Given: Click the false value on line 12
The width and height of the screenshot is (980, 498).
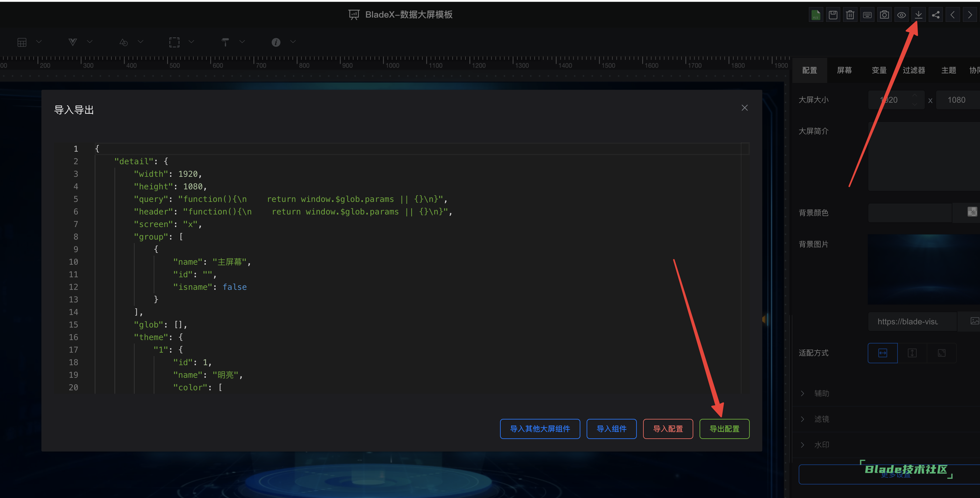Looking at the screenshot, I should [x=234, y=287].
